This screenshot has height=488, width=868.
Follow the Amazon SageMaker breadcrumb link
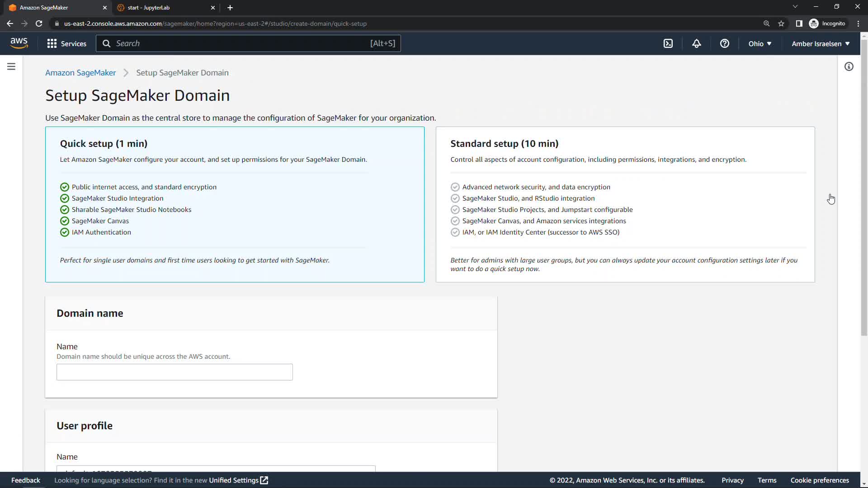point(80,73)
